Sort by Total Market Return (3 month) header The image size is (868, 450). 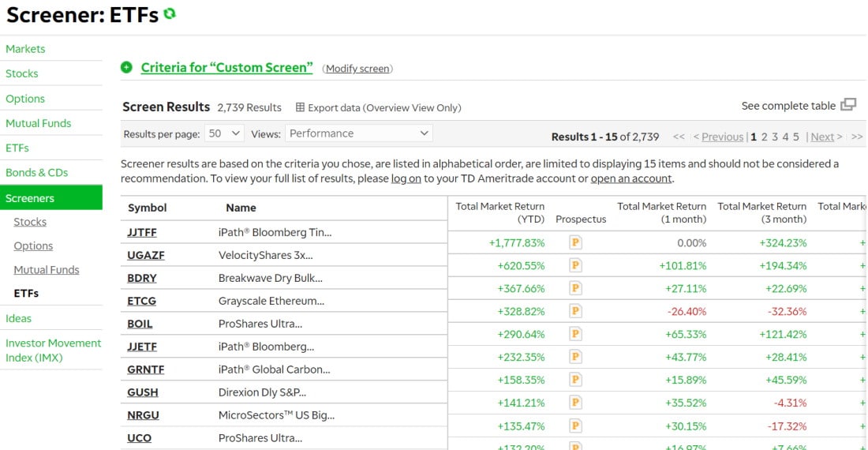(x=761, y=212)
